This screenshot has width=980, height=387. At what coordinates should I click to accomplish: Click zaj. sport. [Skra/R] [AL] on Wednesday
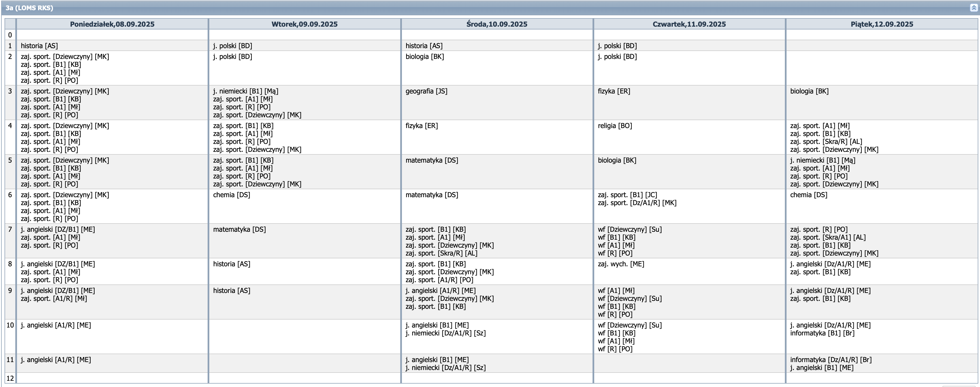(441, 253)
